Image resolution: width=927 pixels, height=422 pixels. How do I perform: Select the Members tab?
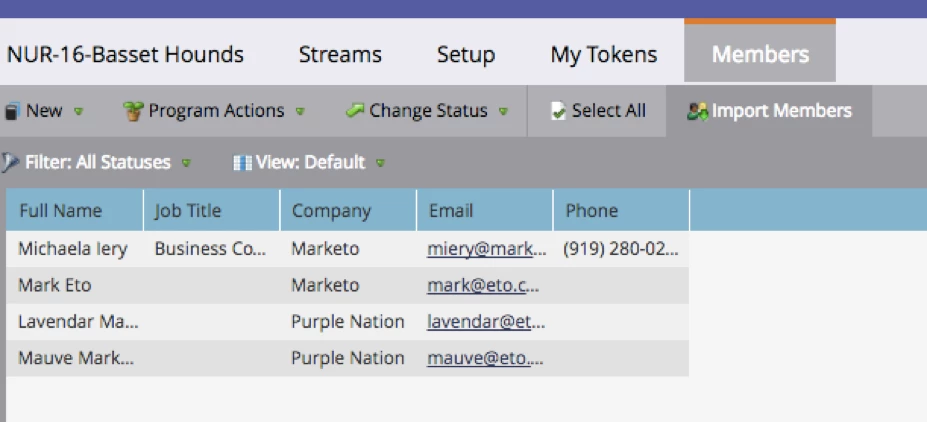click(x=760, y=52)
